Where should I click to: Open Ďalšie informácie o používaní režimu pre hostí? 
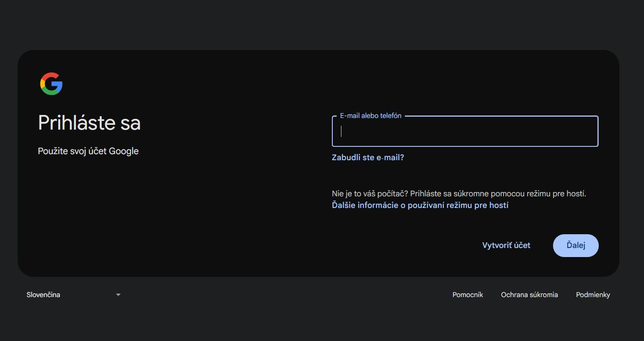pos(420,205)
